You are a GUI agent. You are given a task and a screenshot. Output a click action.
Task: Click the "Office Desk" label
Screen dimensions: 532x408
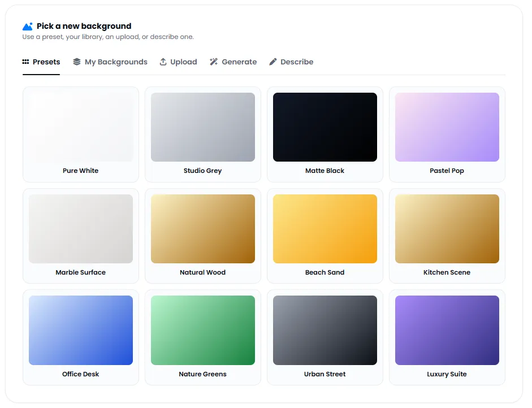tap(81, 374)
